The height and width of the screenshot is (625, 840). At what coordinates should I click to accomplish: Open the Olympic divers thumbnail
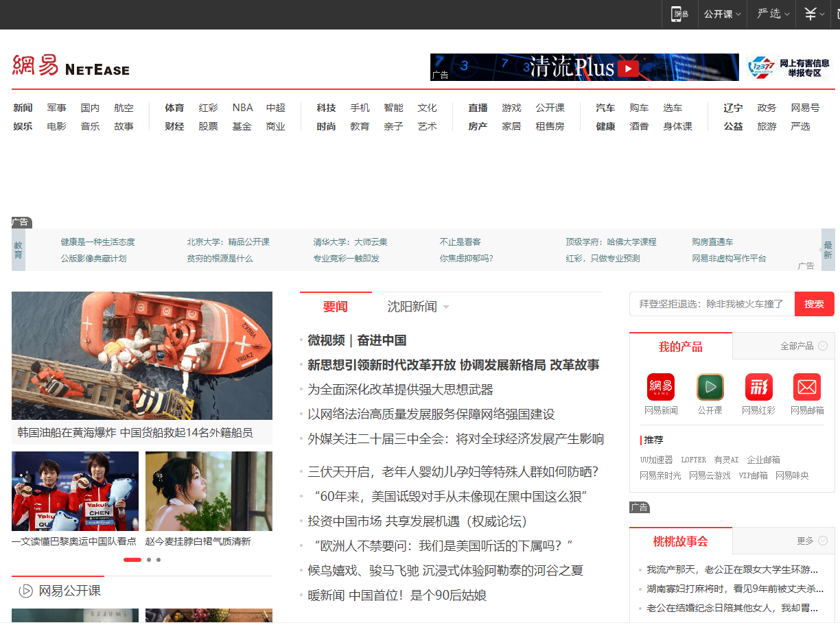coord(75,491)
